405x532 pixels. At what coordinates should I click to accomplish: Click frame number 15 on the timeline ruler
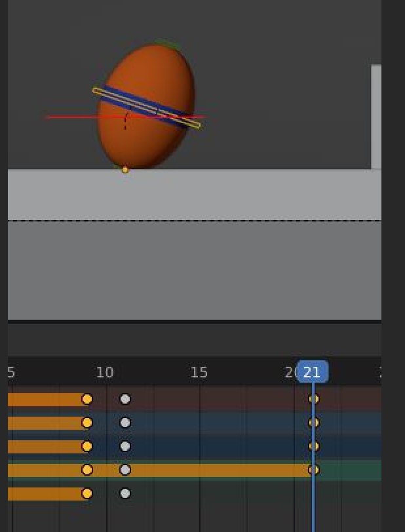[199, 373]
